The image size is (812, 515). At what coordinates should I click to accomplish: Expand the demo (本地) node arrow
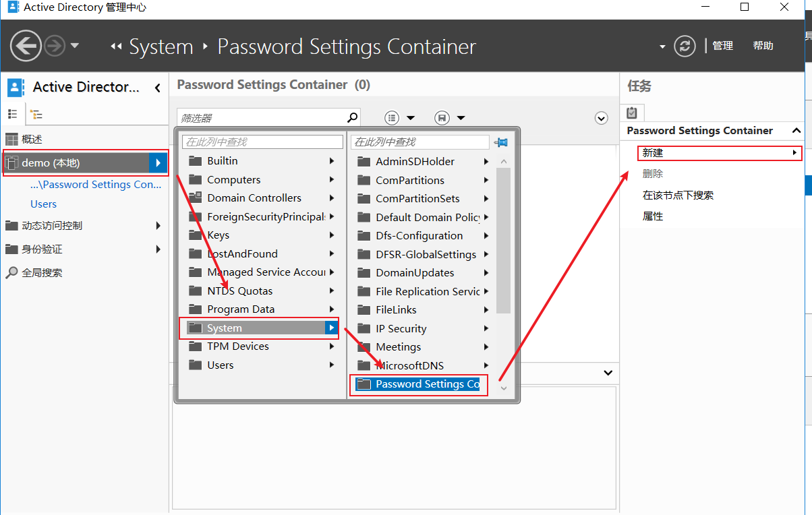click(x=158, y=163)
